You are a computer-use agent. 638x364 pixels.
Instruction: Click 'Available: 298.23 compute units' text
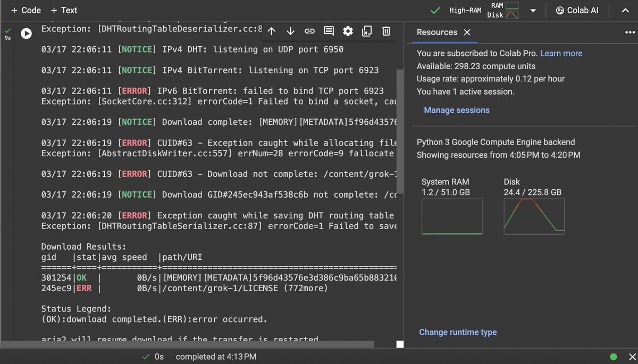476,66
